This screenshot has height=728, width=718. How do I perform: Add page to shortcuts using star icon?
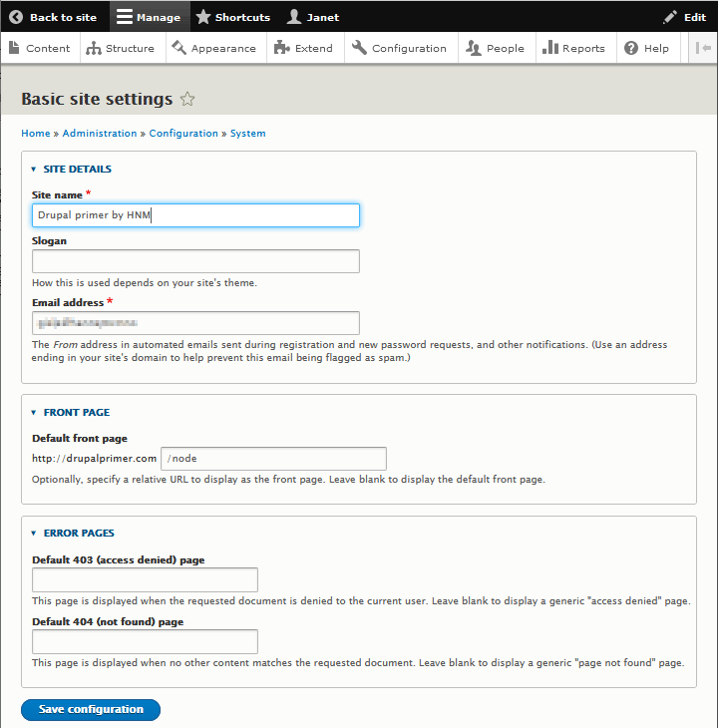point(187,99)
